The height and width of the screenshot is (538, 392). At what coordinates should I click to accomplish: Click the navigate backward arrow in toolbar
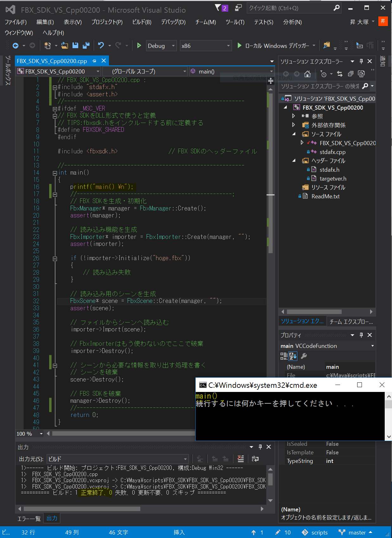(15, 46)
